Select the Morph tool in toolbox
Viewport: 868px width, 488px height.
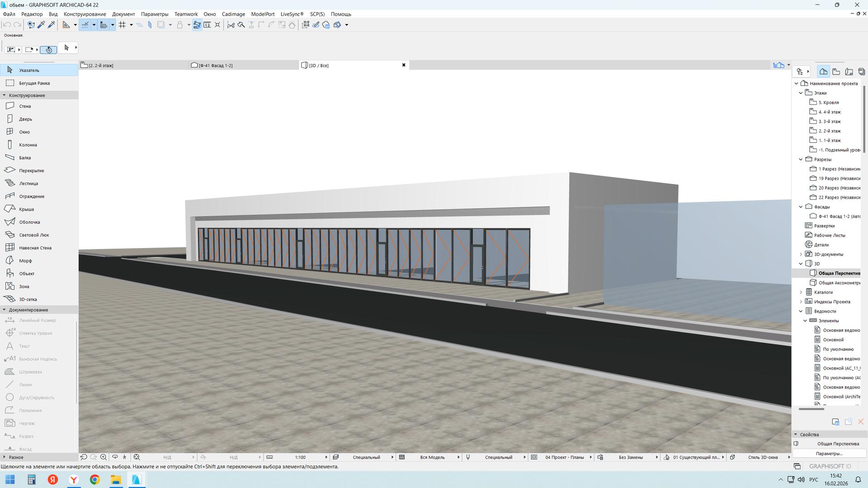coord(25,261)
